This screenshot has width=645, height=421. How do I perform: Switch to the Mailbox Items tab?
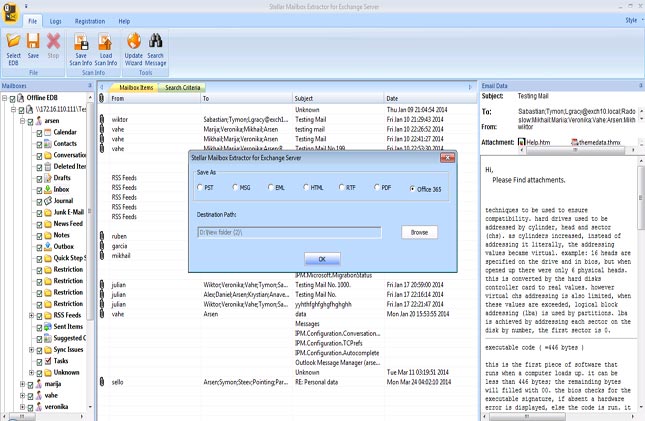click(x=136, y=88)
